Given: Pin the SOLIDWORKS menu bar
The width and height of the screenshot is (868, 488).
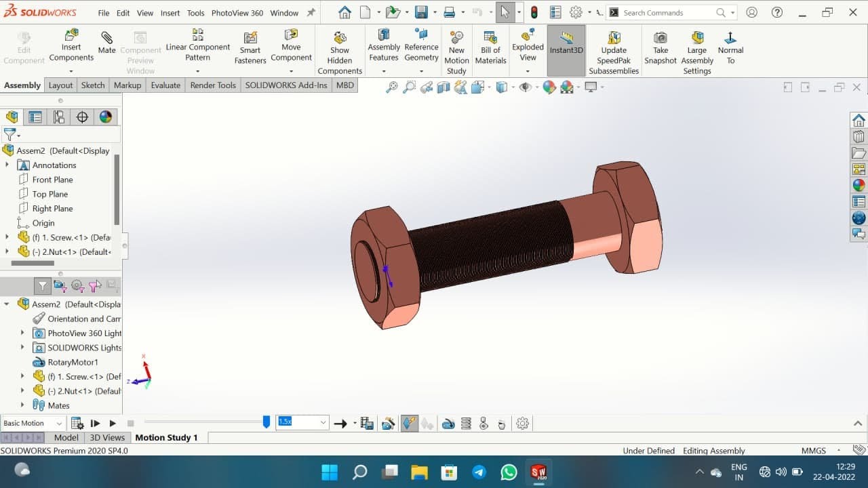Looking at the screenshot, I should coord(311,13).
